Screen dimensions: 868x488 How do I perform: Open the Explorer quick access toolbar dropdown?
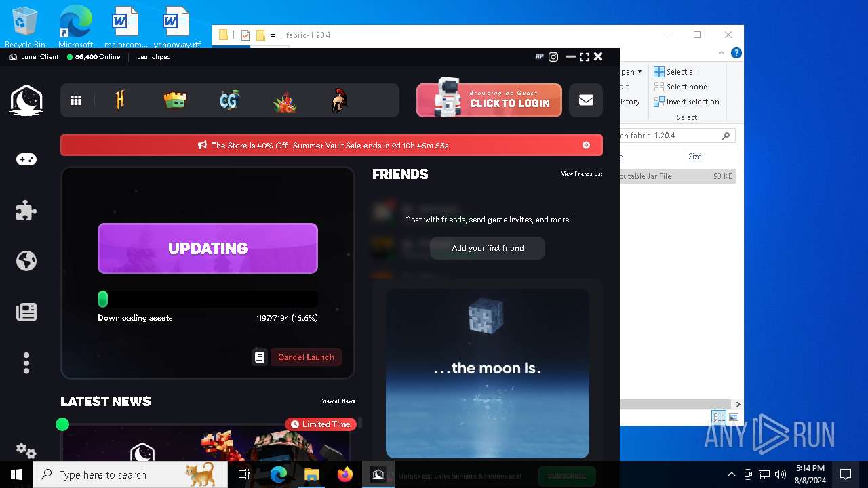(x=273, y=35)
